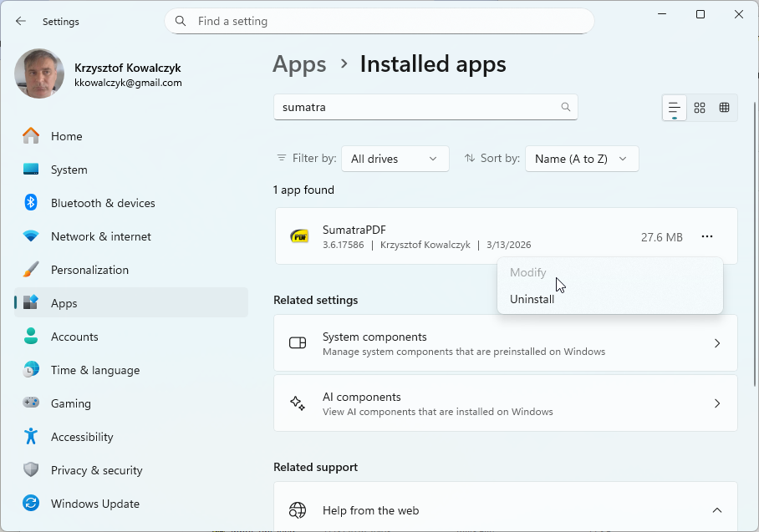Viewport: 759px width, 532px height.
Task: Click the System monitor icon in sidebar
Action: [x=31, y=170]
